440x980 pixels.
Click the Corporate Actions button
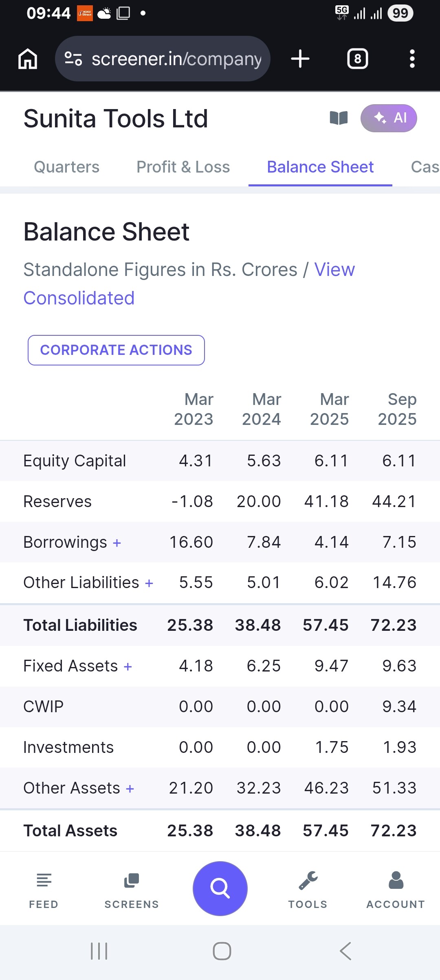click(116, 350)
